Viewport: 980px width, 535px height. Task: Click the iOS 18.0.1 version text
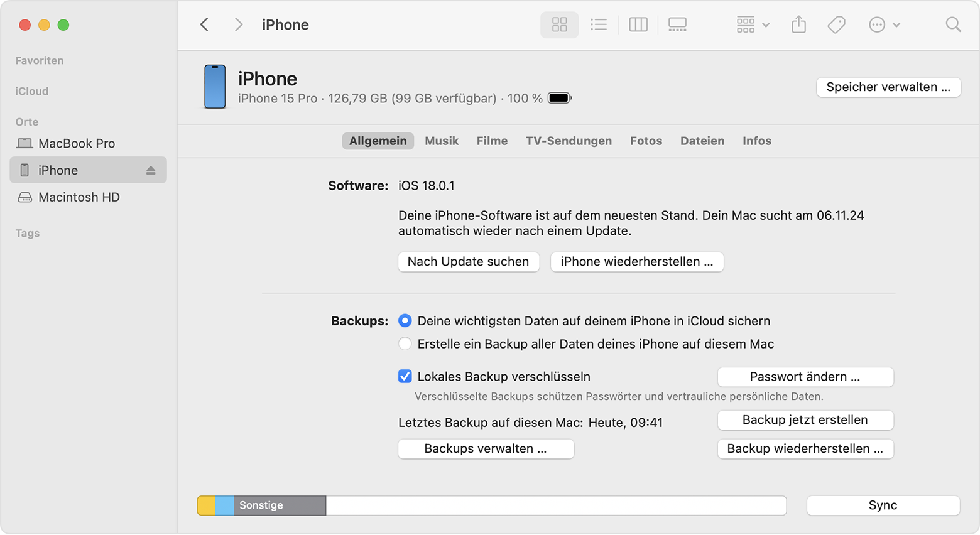[x=427, y=186]
